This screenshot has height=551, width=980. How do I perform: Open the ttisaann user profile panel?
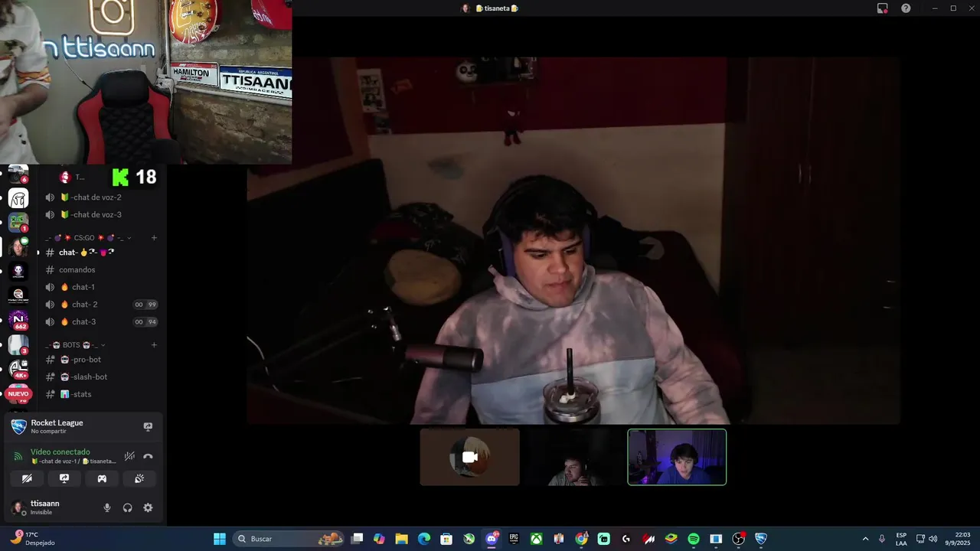(46, 507)
